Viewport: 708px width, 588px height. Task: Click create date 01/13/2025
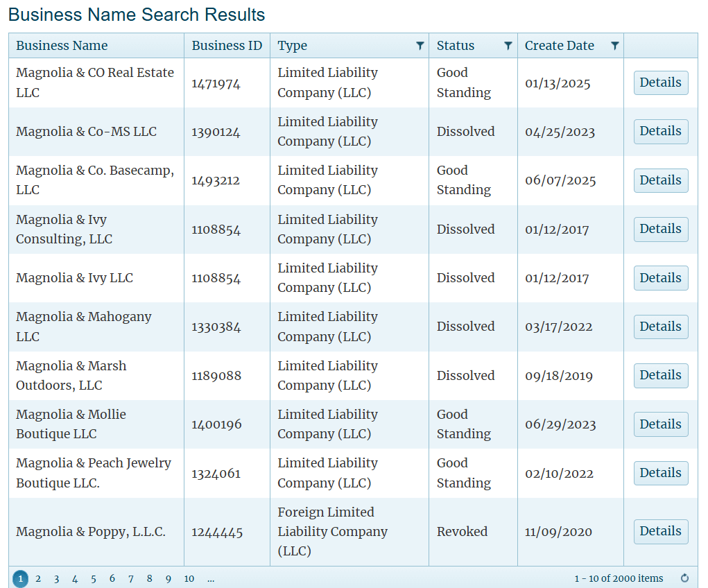[558, 83]
